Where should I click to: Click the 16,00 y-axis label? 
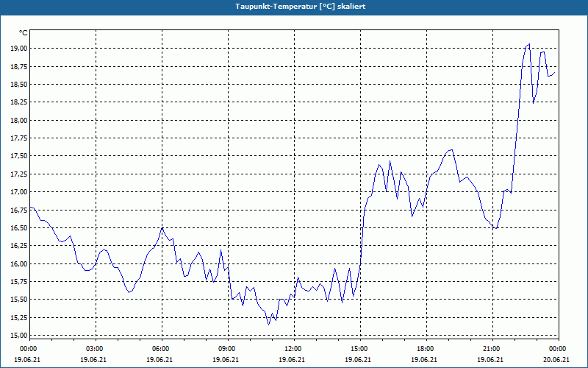(20, 264)
